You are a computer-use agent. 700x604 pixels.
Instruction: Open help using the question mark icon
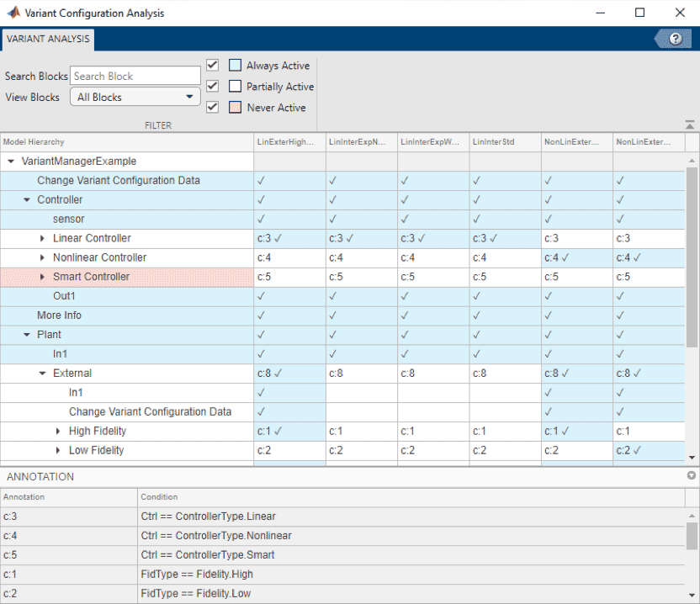point(674,38)
